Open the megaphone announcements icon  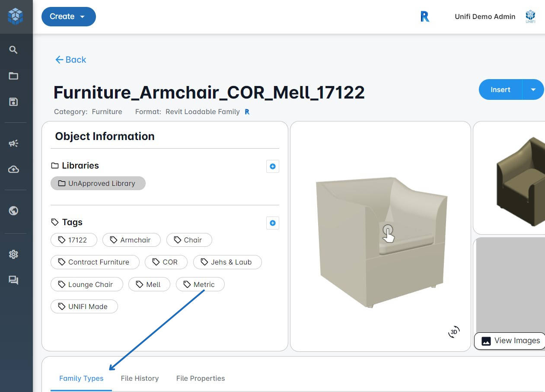click(x=13, y=143)
